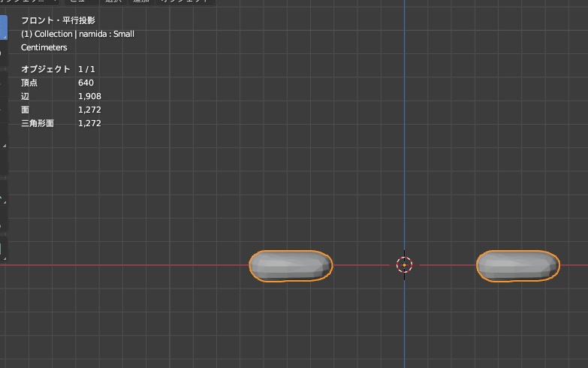This screenshot has width=588, height=368.
Task: Click the 'フロント・平行投影' view label
Action: point(58,20)
